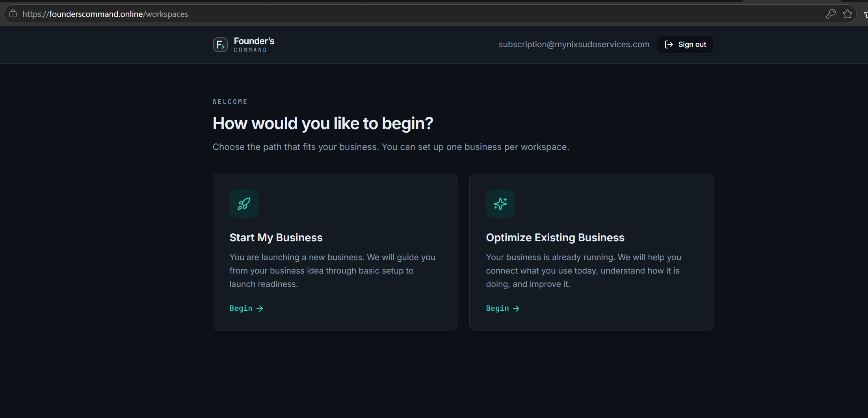The image size is (868, 418).
Task: Begin the Start My Business path
Action: pyautogui.click(x=246, y=308)
